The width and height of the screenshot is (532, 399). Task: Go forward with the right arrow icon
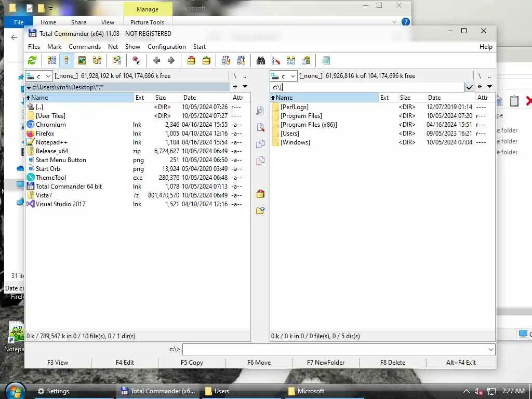(171, 61)
